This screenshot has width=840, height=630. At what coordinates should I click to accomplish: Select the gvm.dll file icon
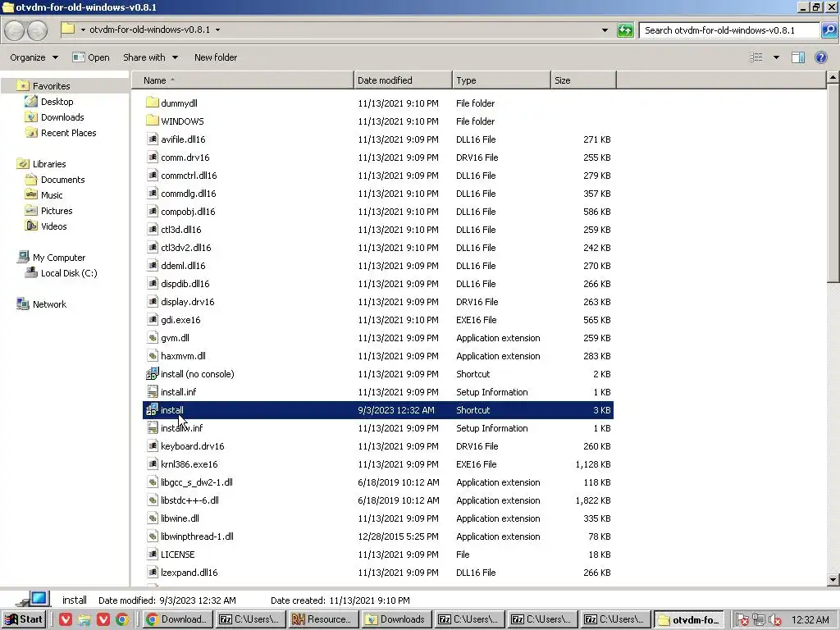click(x=152, y=338)
